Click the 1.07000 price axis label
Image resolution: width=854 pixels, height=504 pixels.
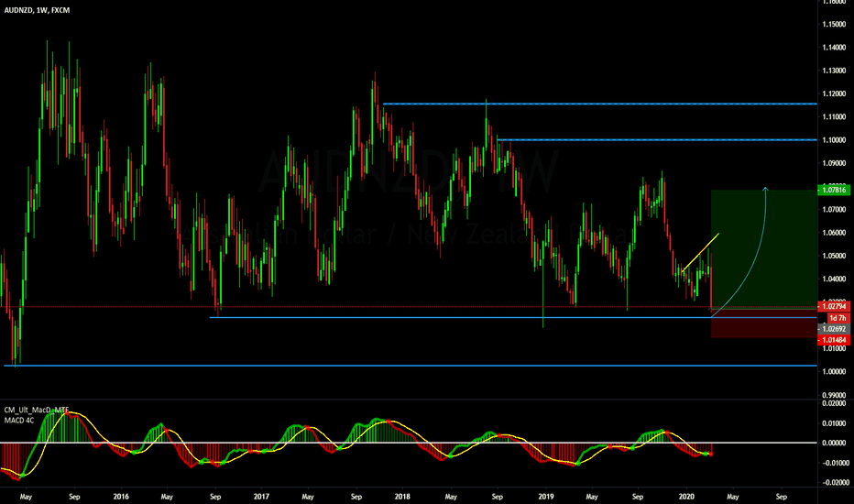pos(835,210)
